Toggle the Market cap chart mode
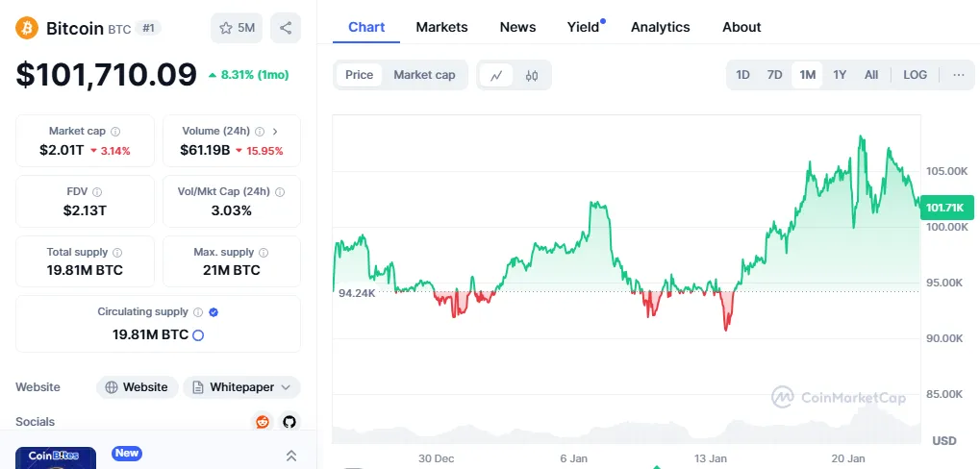This screenshot has height=469, width=980. (x=424, y=75)
